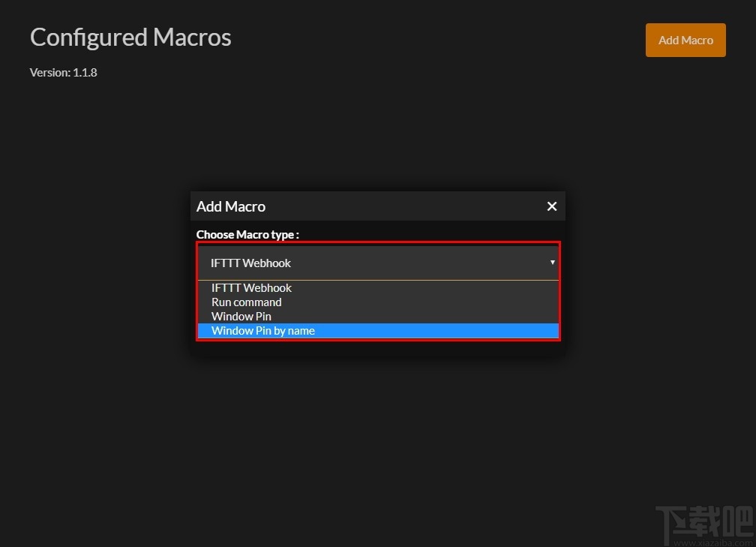The height and width of the screenshot is (547, 756).
Task: Click the Choose Macro type label
Action: tap(247, 235)
